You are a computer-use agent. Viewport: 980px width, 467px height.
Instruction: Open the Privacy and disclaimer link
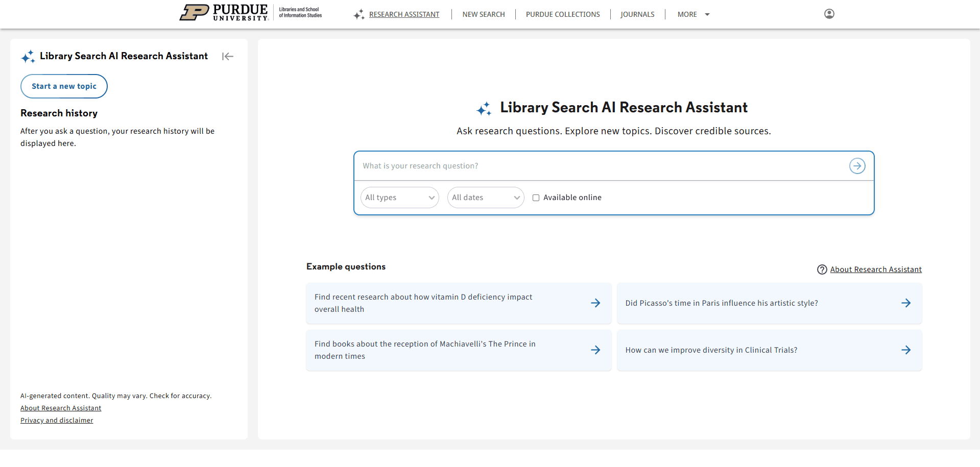point(57,421)
